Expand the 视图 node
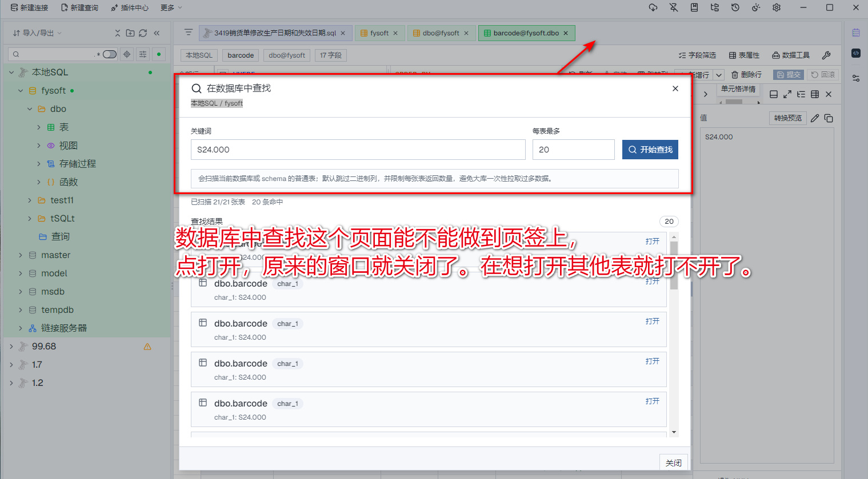This screenshot has height=479, width=868. click(39, 146)
